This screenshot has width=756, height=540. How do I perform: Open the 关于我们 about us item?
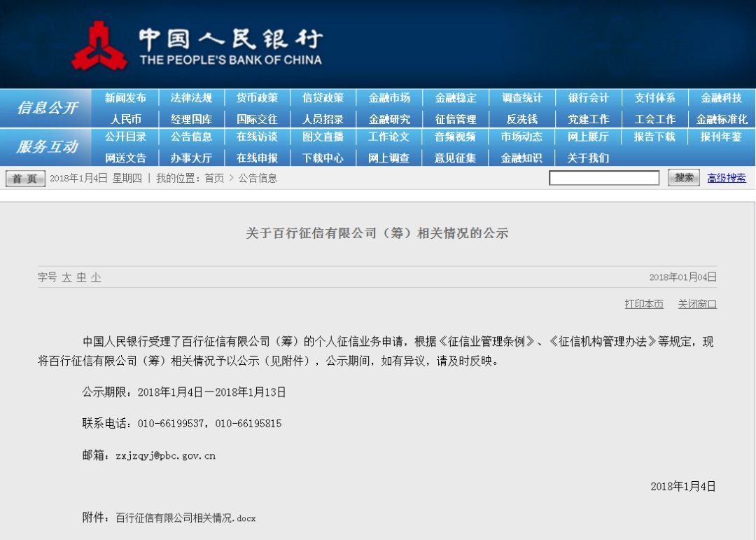[587, 158]
